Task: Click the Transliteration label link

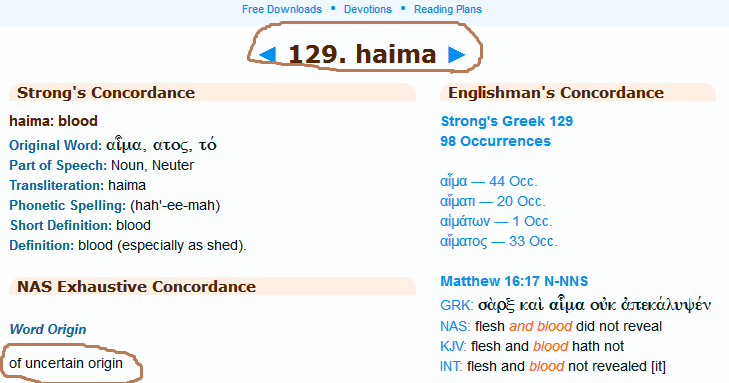Action: pyautogui.click(x=57, y=185)
